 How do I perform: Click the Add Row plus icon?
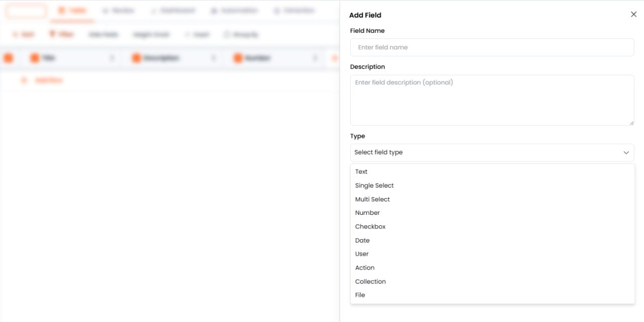tap(24, 80)
